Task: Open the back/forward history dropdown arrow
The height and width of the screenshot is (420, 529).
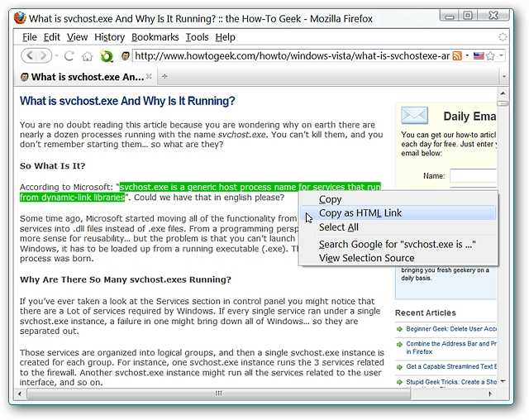Action: tap(56, 55)
